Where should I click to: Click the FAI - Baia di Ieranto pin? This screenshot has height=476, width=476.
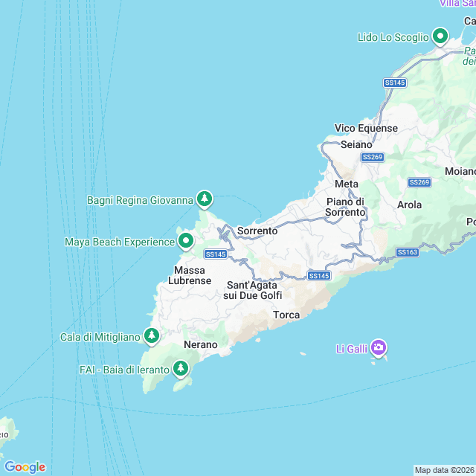181,369
